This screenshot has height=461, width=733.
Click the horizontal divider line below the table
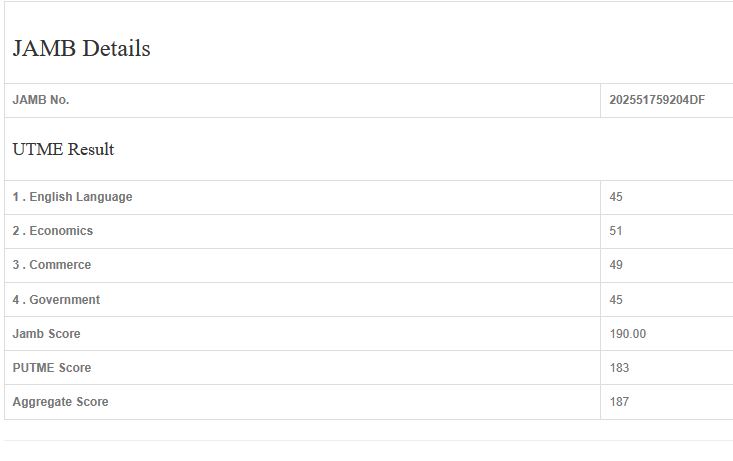368,440
